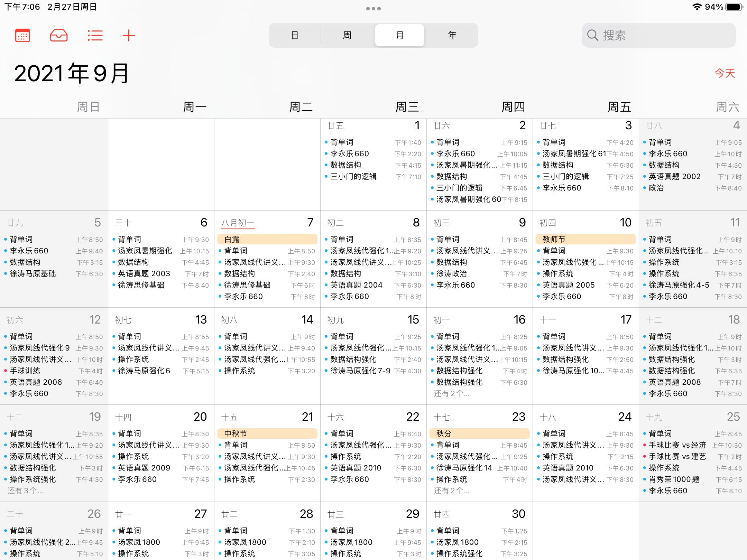Open the calendars list icon

(x=22, y=35)
